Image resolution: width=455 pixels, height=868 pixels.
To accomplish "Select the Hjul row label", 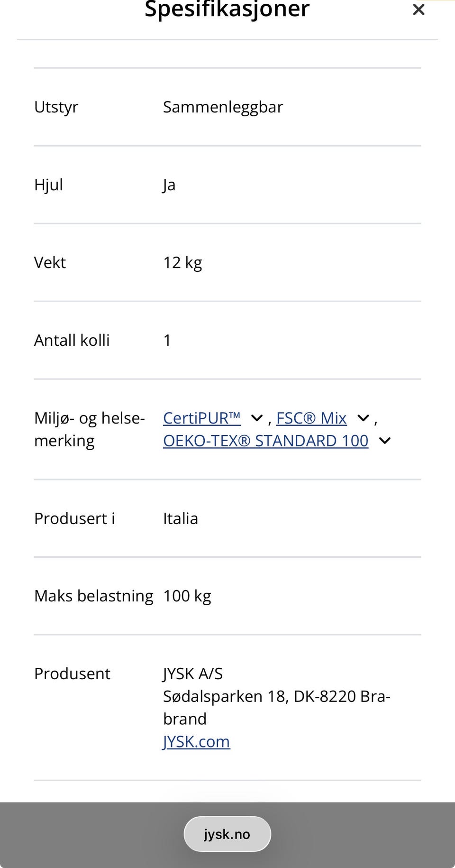I will (x=48, y=185).
